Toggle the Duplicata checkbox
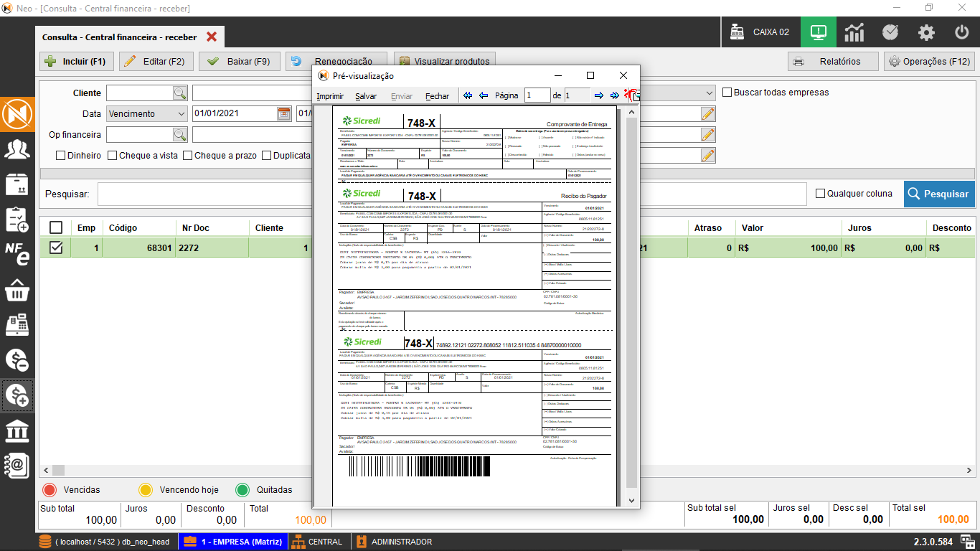The width and height of the screenshot is (980, 551). (x=267, y=155)
